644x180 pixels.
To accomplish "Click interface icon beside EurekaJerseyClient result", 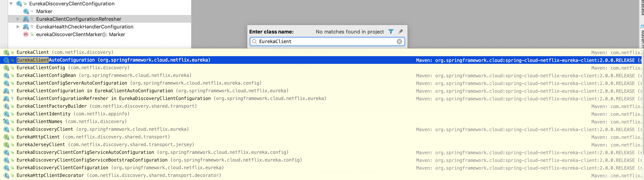I will coord(6,145).
